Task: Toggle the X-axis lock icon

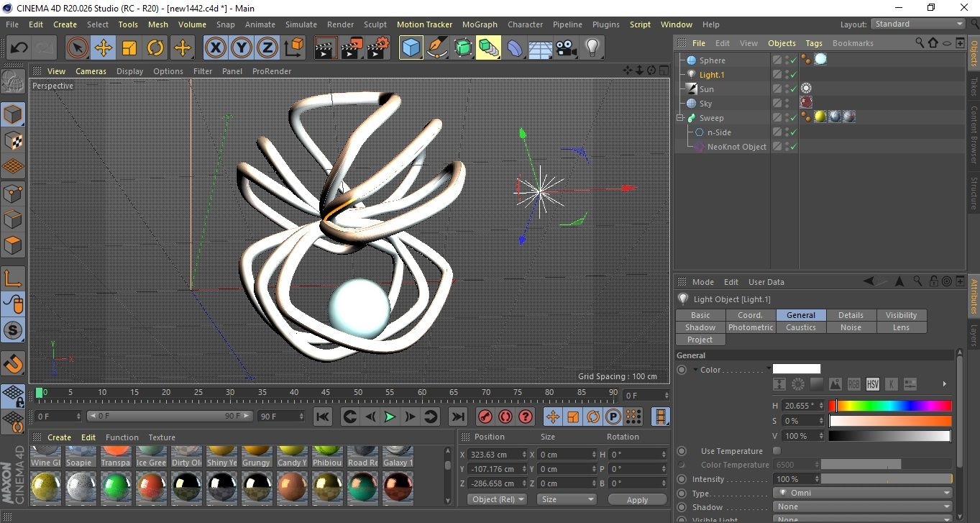Action: point(215,48)
